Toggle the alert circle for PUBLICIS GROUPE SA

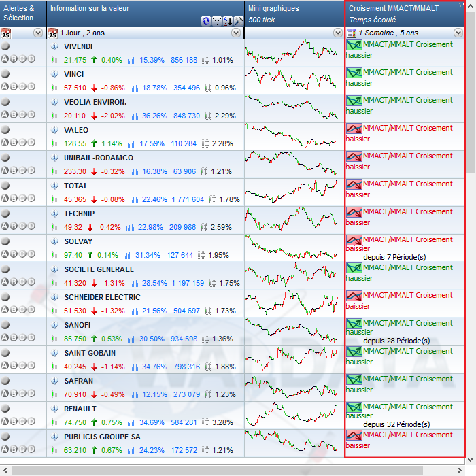pyautogui.click(x=5, y=437)
